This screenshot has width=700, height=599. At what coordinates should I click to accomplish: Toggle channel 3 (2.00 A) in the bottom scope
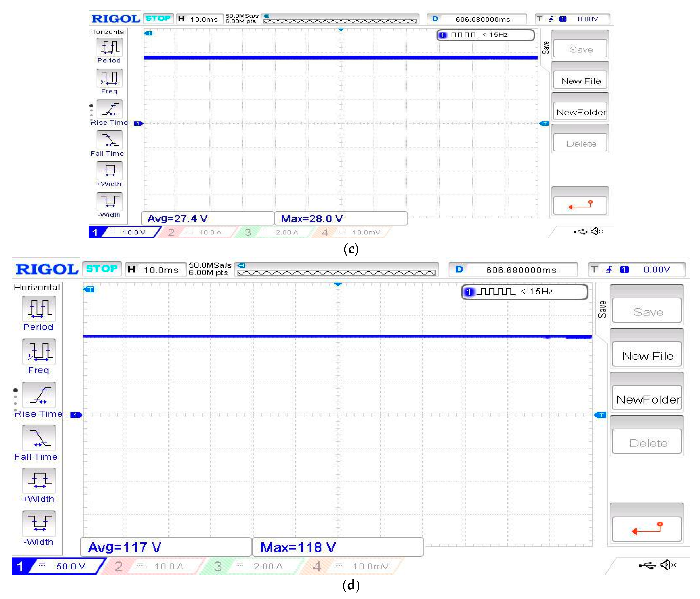click(x=252, y=566)
